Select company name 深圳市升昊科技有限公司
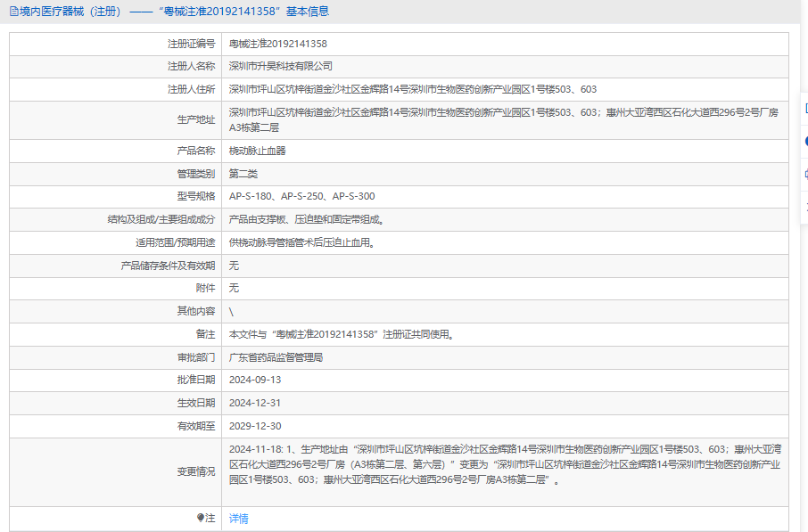The image size is (808, 532). pyautogui.click(x=280, y=66)
